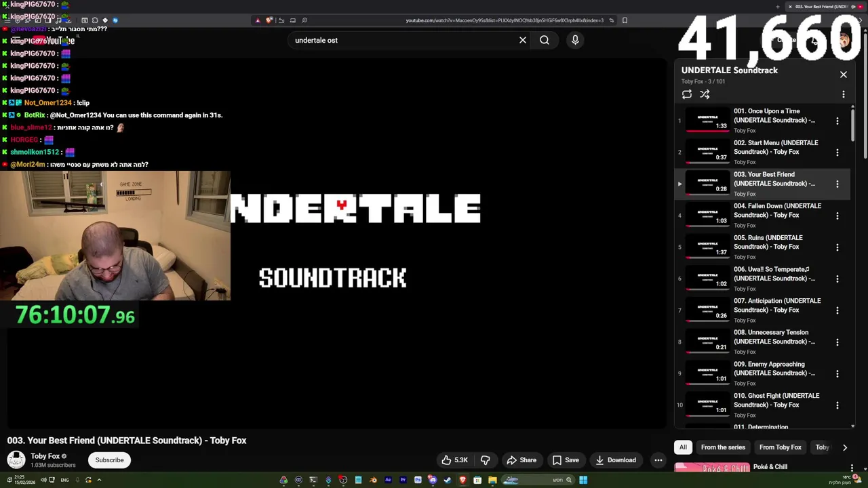Open Microsoft Store from the taskbar
The image size is (868, 488).
pos(477,480)
